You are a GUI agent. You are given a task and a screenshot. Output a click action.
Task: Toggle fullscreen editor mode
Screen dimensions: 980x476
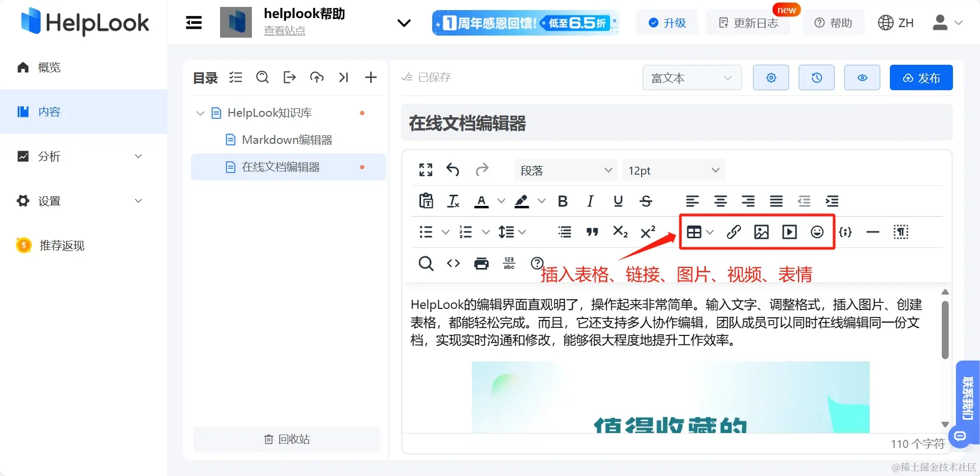[426, 170]
